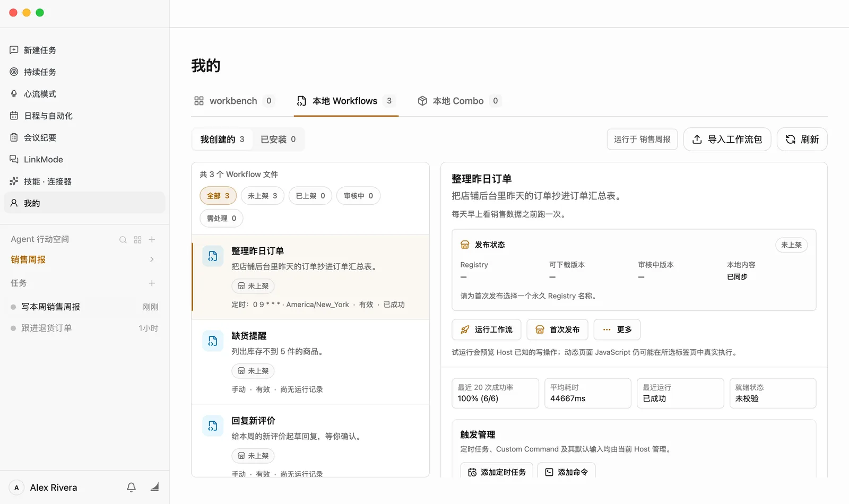
Task: Select 我创建的 3 segment
Action: [x=222, y=139]
